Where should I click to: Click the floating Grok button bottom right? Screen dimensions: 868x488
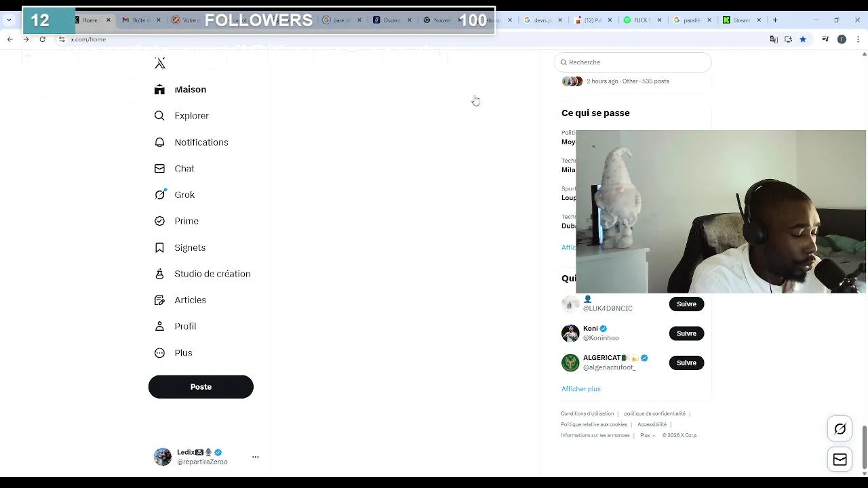[840, 428]
